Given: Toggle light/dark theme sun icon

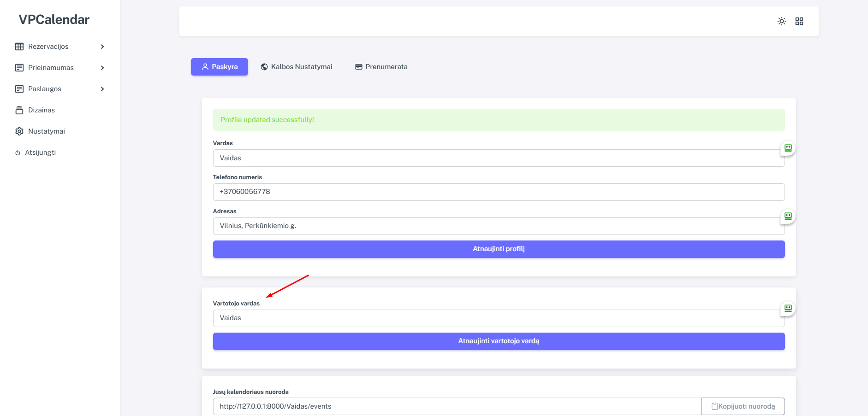Looking at the screenshot, I should point(781,21).
